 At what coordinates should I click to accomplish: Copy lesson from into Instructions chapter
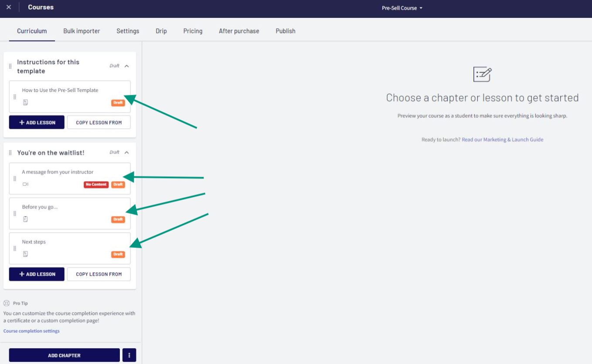[99, 122]
